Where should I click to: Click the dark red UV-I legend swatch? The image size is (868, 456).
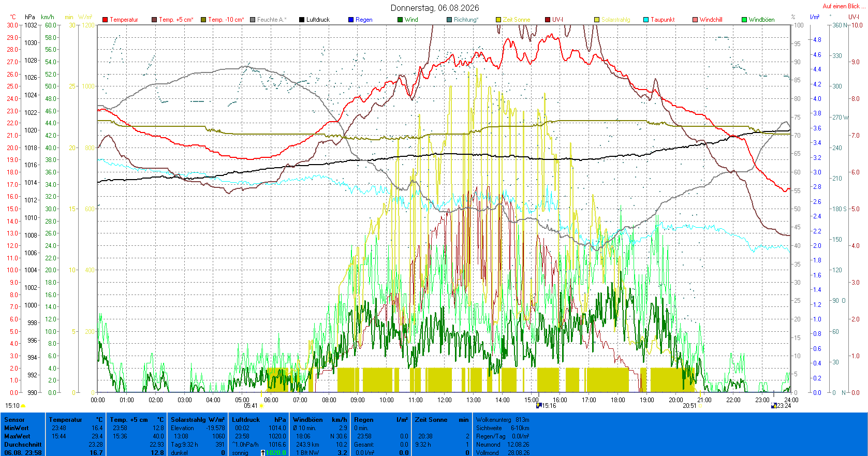pyautogui.click(x=548, y=20)
